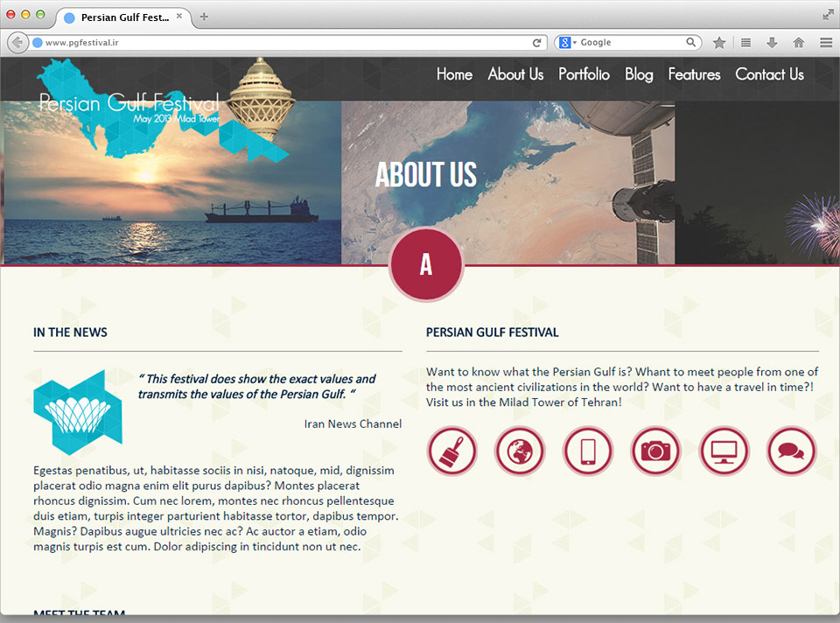Click the macOS minimize window button
The width and height of the screenshot is (840, 623).
tap(25, 15)
